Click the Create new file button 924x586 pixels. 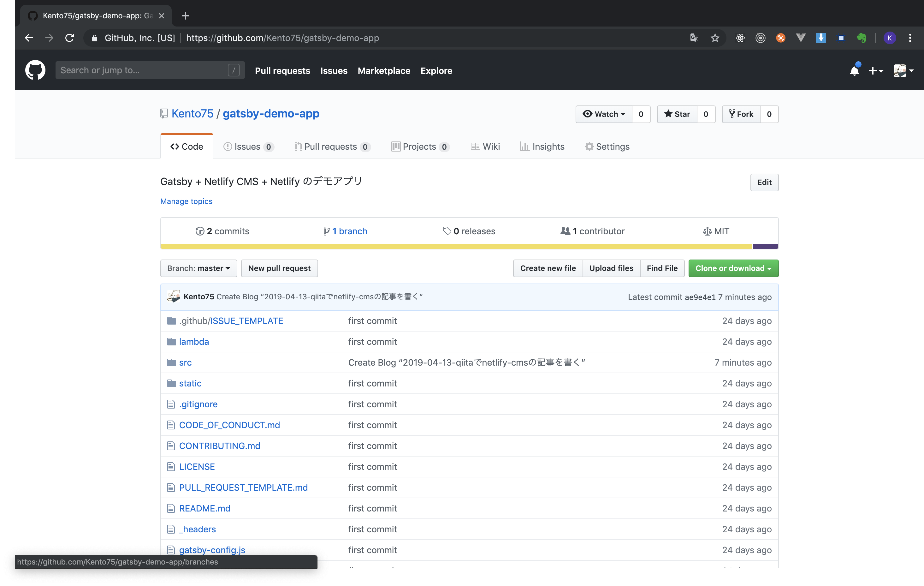point(548,268)
